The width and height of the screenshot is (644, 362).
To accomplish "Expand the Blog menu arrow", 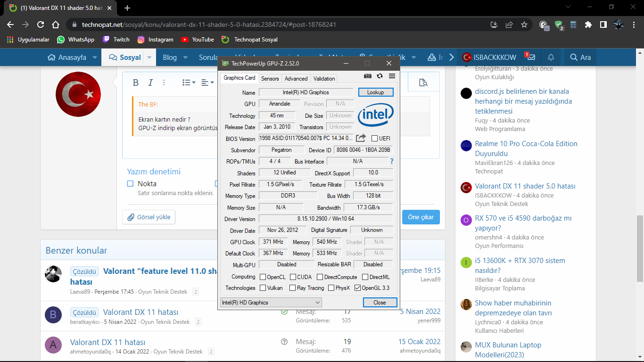I will pyautogui.click(x=185, y=58).
